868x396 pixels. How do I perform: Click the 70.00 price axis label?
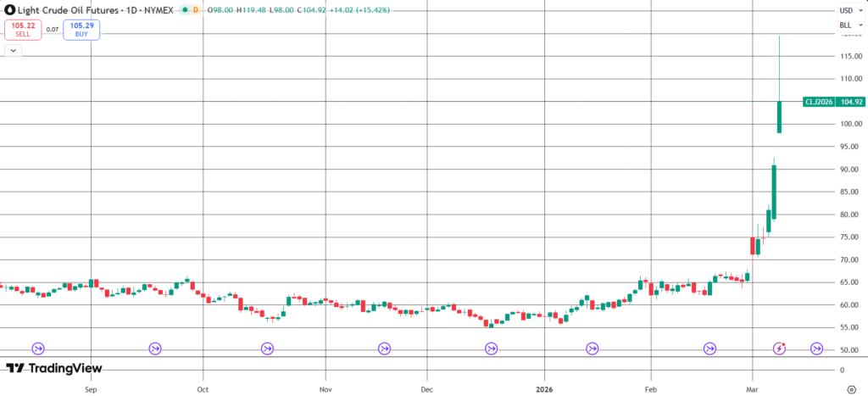coord(851,259)
